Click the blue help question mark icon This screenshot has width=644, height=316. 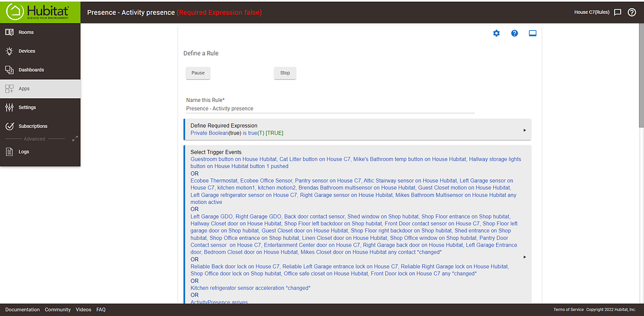point(514,33)
